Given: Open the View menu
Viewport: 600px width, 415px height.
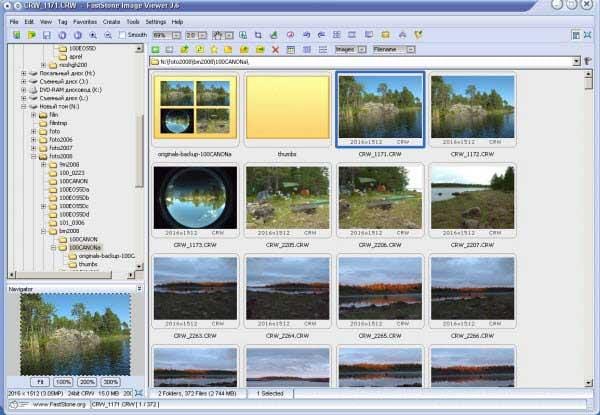Looking at the screenshot, I should [46, 22].
